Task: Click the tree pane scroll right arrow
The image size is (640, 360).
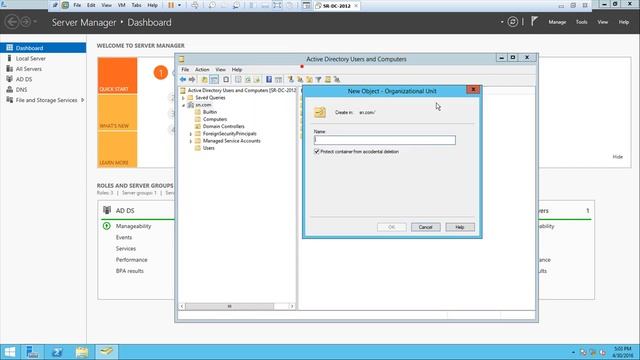Action: click(292, 306)
